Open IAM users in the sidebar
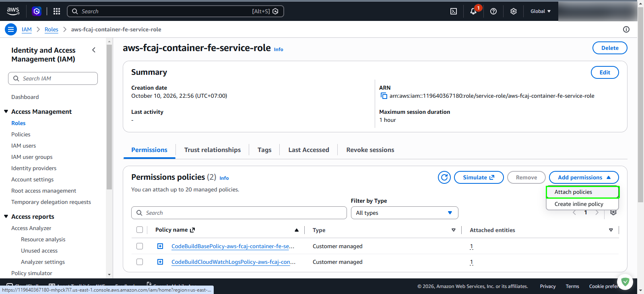 point(24,146)
